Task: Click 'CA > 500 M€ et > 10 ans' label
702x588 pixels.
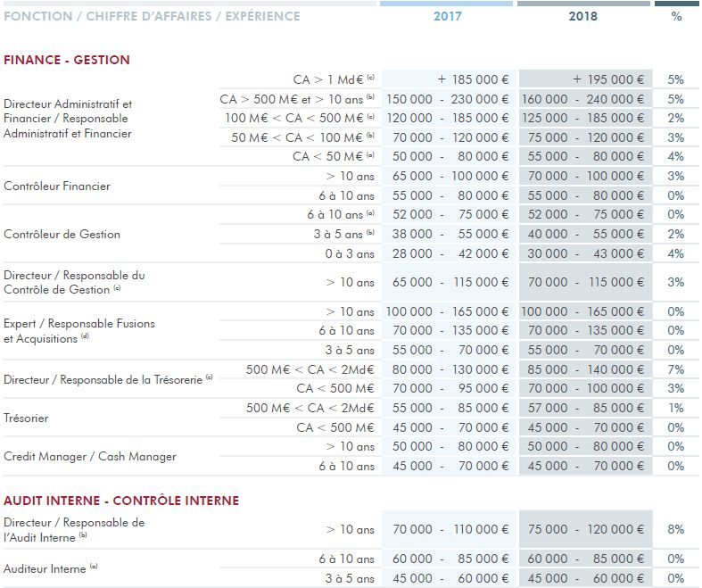Action: coord(297,99)
